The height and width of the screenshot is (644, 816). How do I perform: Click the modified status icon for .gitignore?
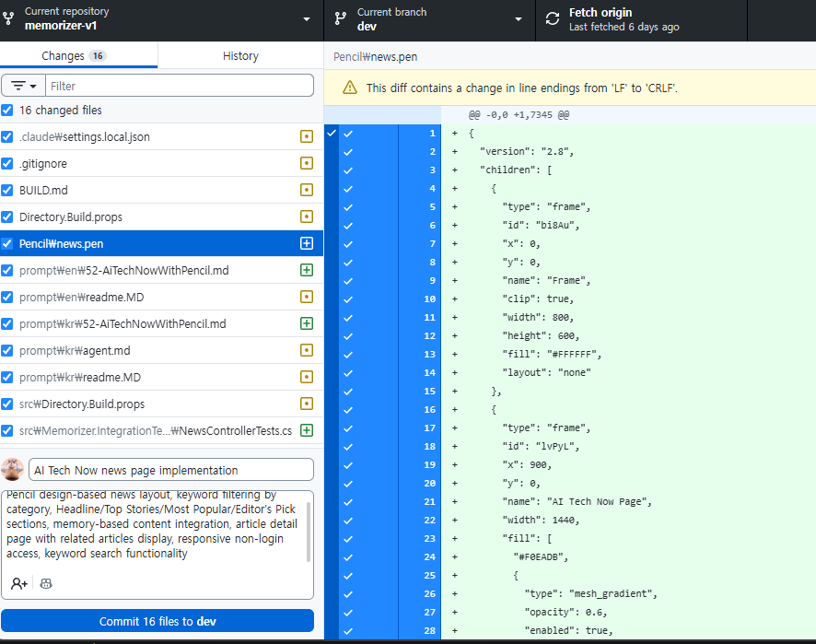307,164
